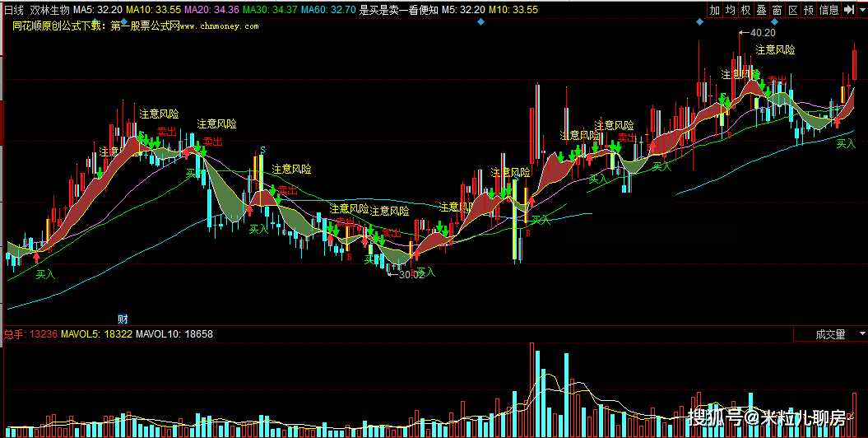Click blue diamond marker beneath M5: 32.20 label
The image size is (868, 438).
click(x=480, y=21)
